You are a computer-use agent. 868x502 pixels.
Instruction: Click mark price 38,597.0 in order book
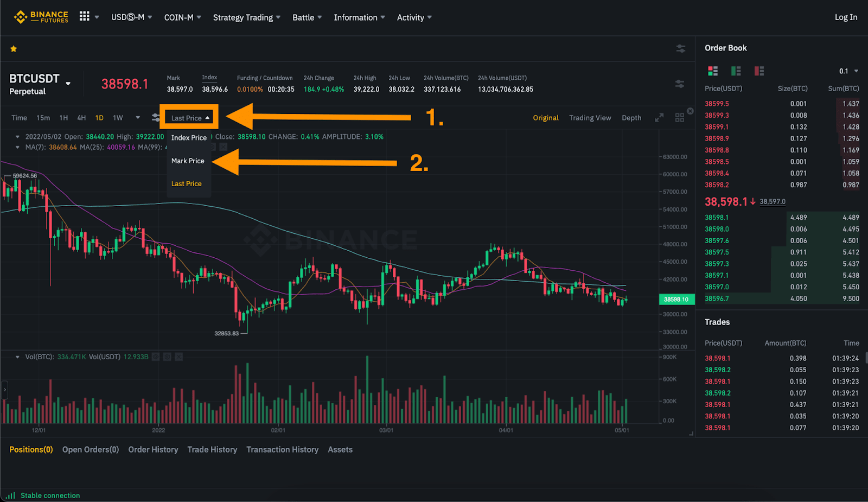click(773, 201)
